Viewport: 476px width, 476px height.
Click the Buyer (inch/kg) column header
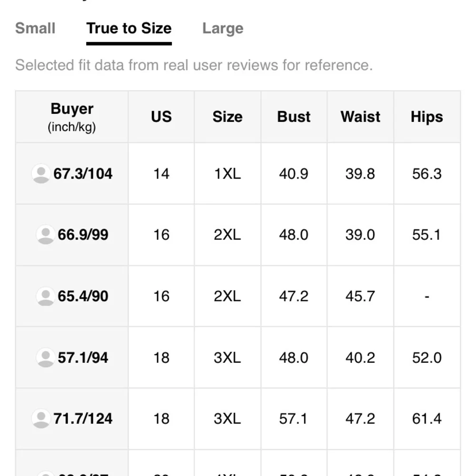[x=72, y=117]
